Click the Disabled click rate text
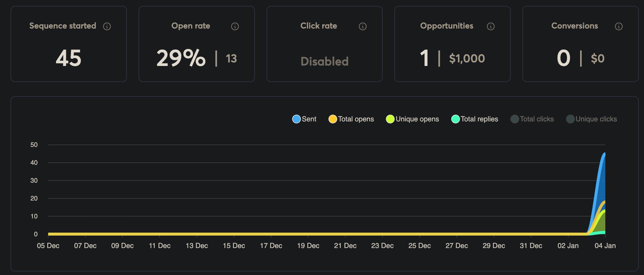This screenshot has width=644, height=275. (324, 62)
